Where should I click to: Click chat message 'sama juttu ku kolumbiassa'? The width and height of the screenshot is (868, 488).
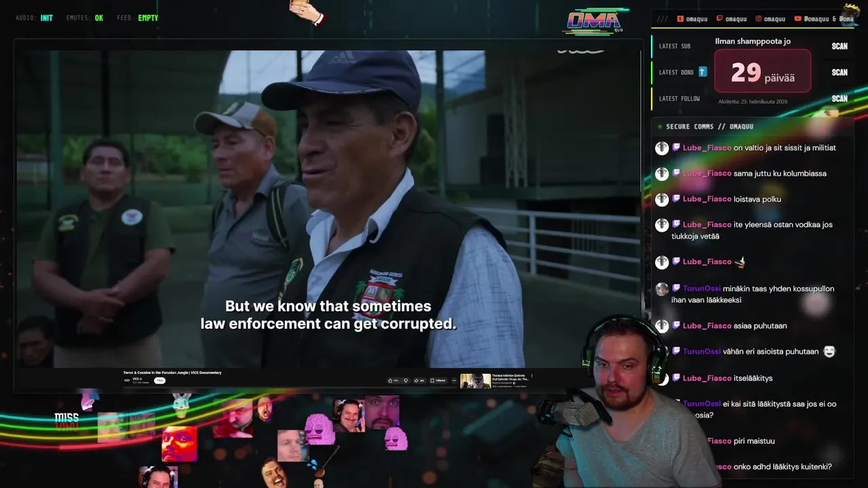[x=780, y=174]
